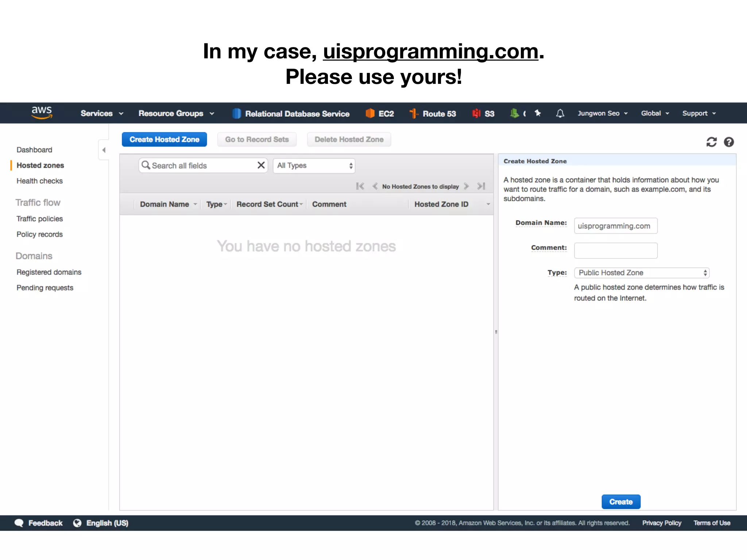Viewport: 747px width, 560px height.
Task: Open the Route 53 shortcut
Action: click(x=433, y=113)
